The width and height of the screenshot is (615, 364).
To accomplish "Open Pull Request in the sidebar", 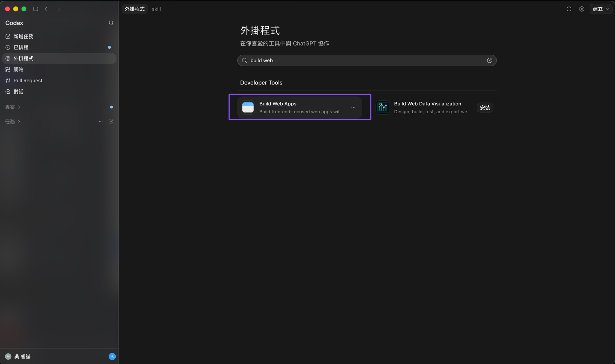I will (59, 80).
